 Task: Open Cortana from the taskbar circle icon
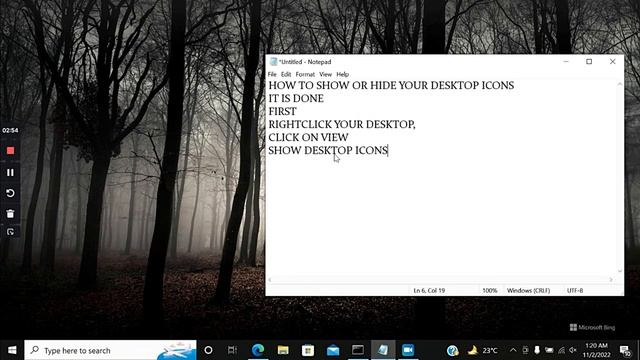click(208, 350)
